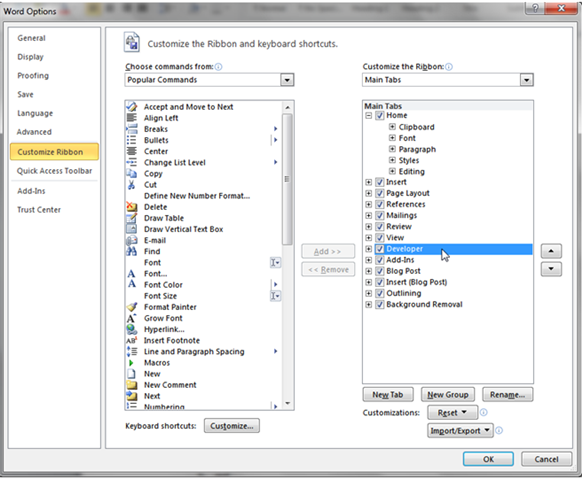Image resolution: width=582 pixels, height=479 pixels.
Task: Disable the Background Removal checkbox
Action: click(379, 305)
